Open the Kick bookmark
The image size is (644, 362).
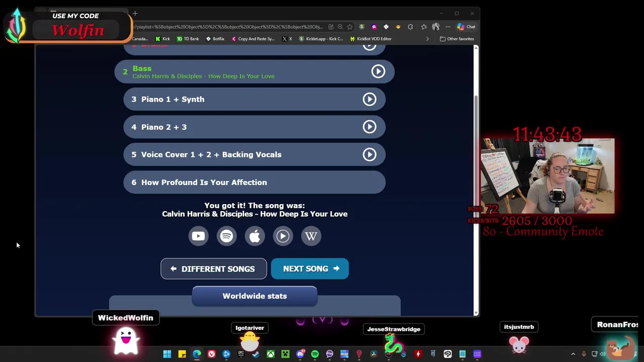(163, 39)
